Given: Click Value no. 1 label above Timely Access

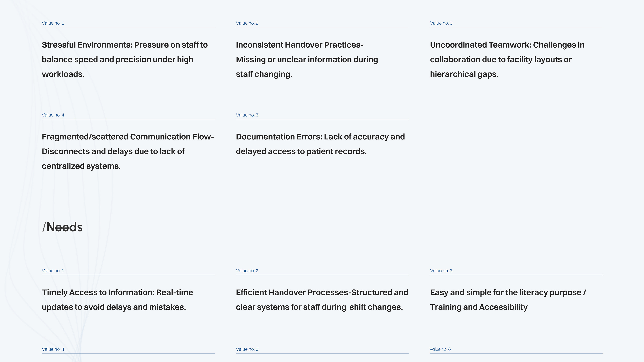Looking at the screenshot, I should (53, 271).
